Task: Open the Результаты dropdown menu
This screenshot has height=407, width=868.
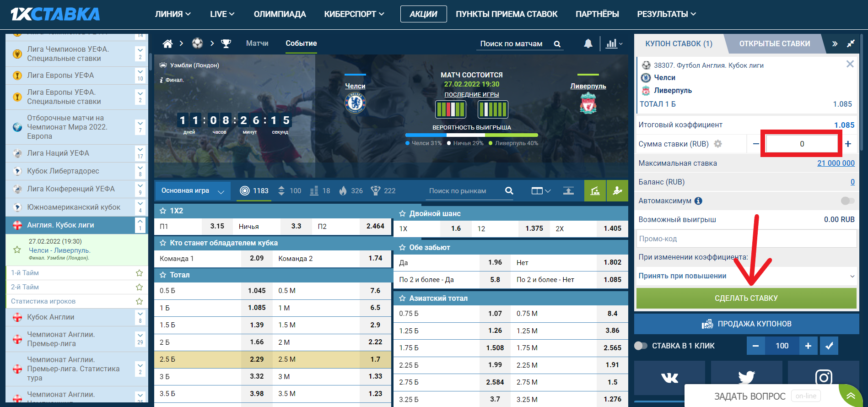Action: (x=666, y=14)
